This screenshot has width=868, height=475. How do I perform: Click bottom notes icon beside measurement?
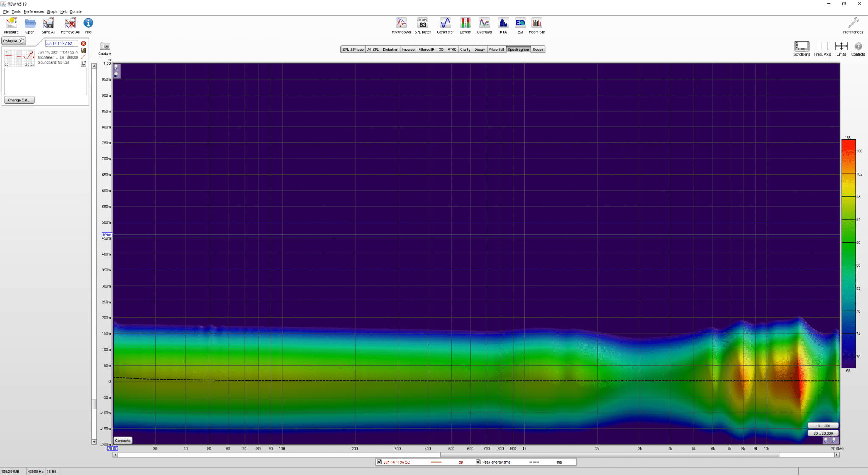(83, 64)
